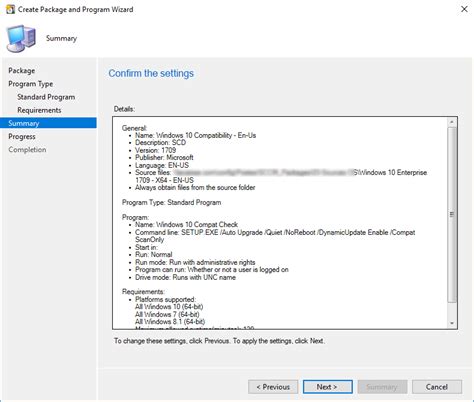Click the 'Publisher: Microsoft' line

164,158
